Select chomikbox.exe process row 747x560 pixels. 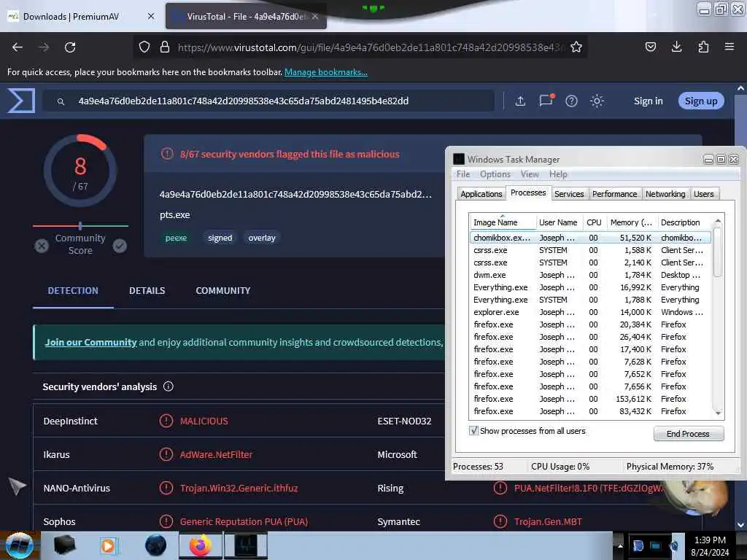[x=589, y=238]
